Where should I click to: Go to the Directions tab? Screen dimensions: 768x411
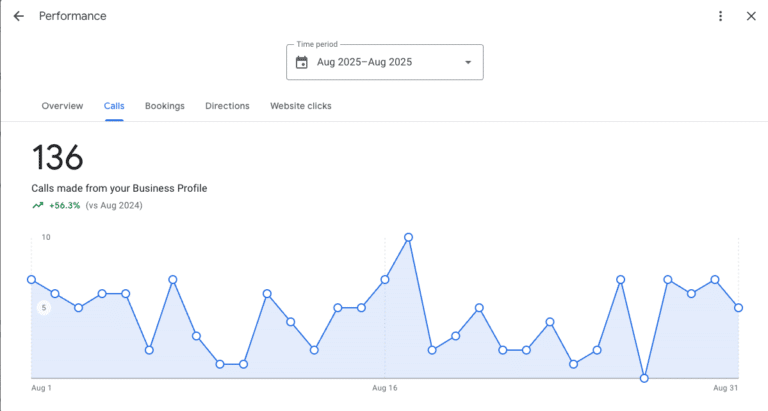click(x=227, y=106)
